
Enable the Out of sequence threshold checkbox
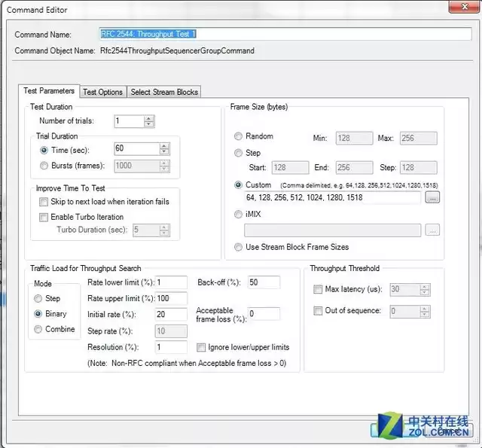click(x=318, y=310)
